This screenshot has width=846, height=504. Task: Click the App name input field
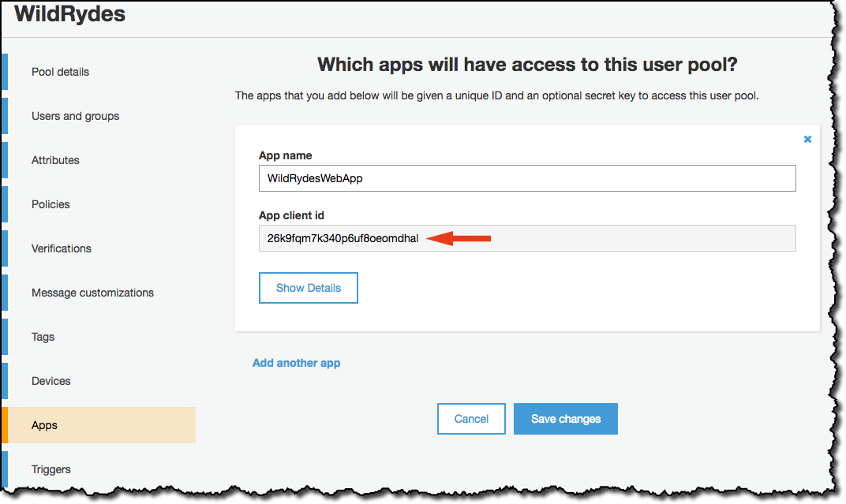click(x=526, y=178)
